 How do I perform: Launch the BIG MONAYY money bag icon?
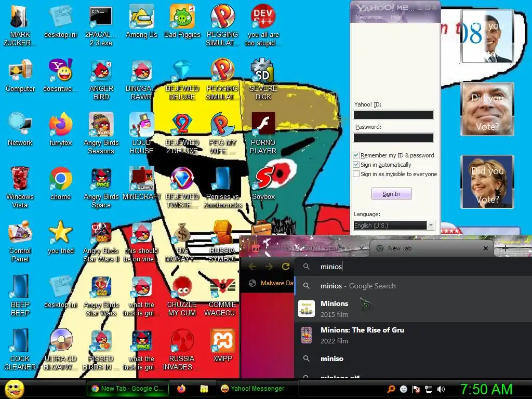tap(182, 233)
